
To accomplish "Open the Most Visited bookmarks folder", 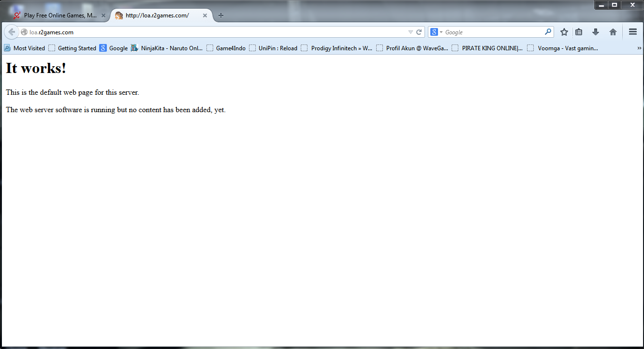I will pos(24,48).
